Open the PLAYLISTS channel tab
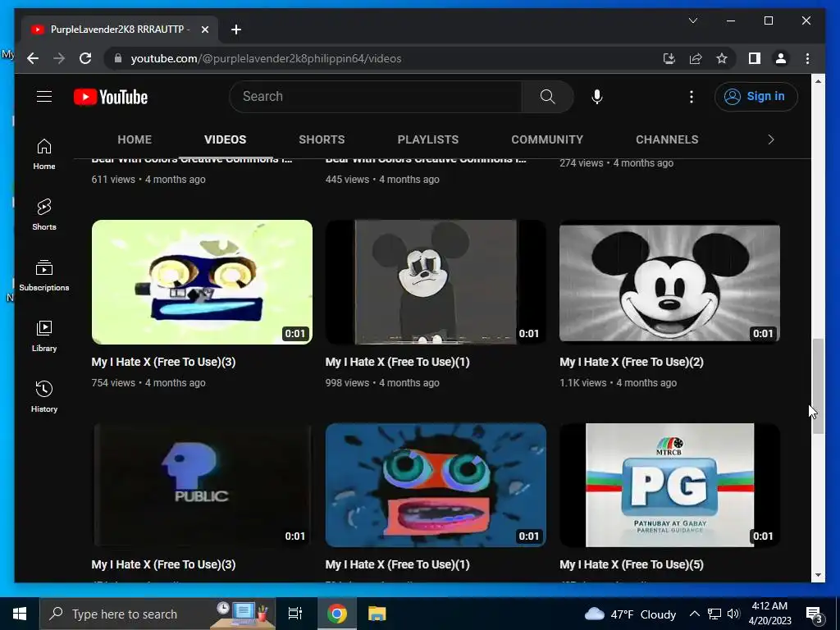The height and width of the screenshot is (630, 840). [427, 139]
